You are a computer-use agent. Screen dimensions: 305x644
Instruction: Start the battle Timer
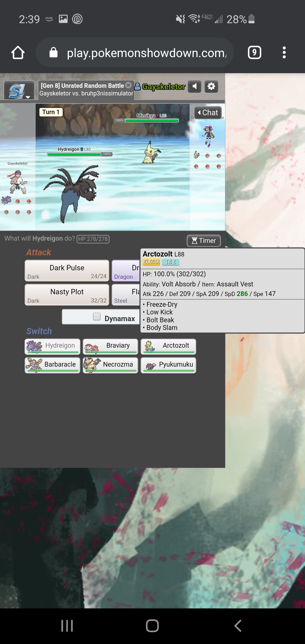click(204, 241)
